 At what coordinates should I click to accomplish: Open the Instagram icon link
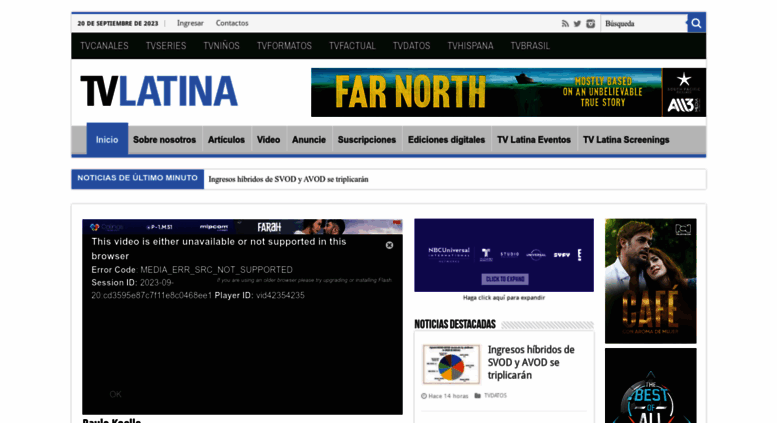pos(590,23)
